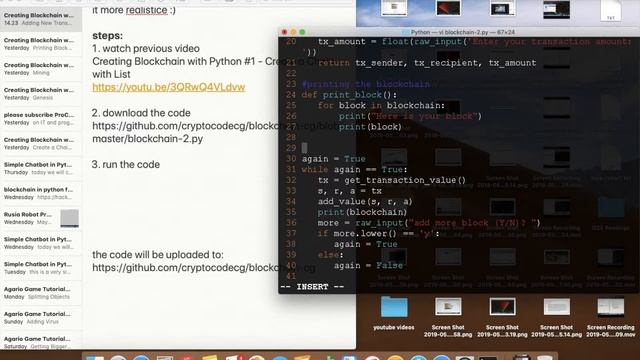Click the line 3. run the code
640x360 pixels.
(126, 164)
